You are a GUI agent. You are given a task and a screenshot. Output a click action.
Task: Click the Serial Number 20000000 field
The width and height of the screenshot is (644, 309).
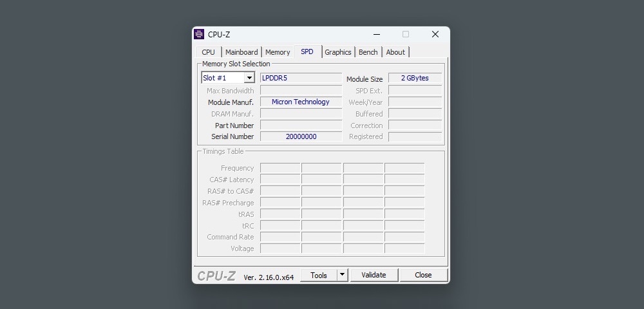click(301, 136)
